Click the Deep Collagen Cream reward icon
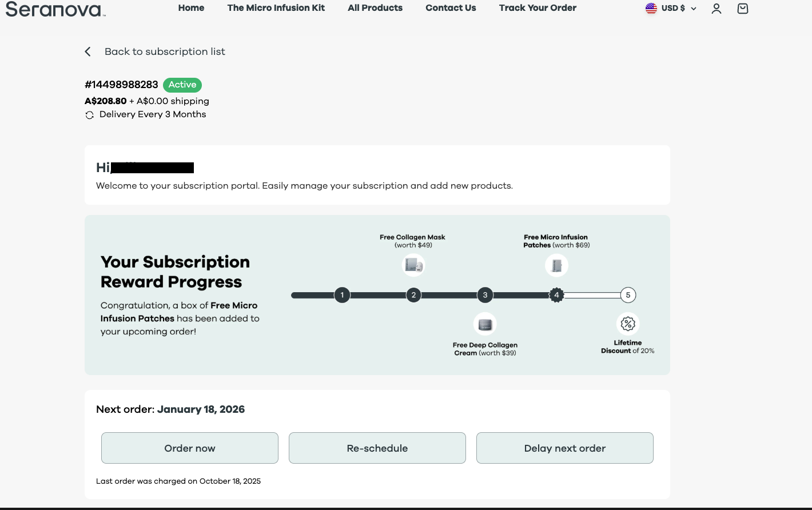Image resolution: width=812 pixels, height=510 pixels. [485, 324]
